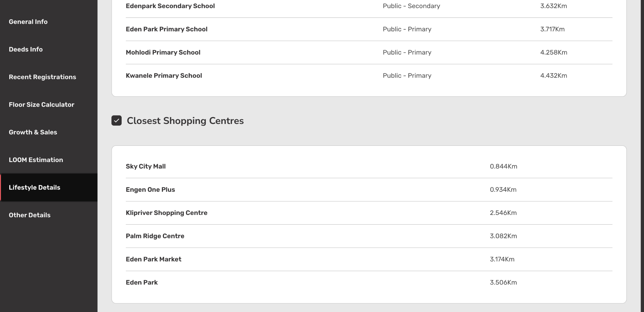The height and width of the screenshot is (312, 644).
Task: Open General Info sidebar section
Action: click(x=28, y=22)
